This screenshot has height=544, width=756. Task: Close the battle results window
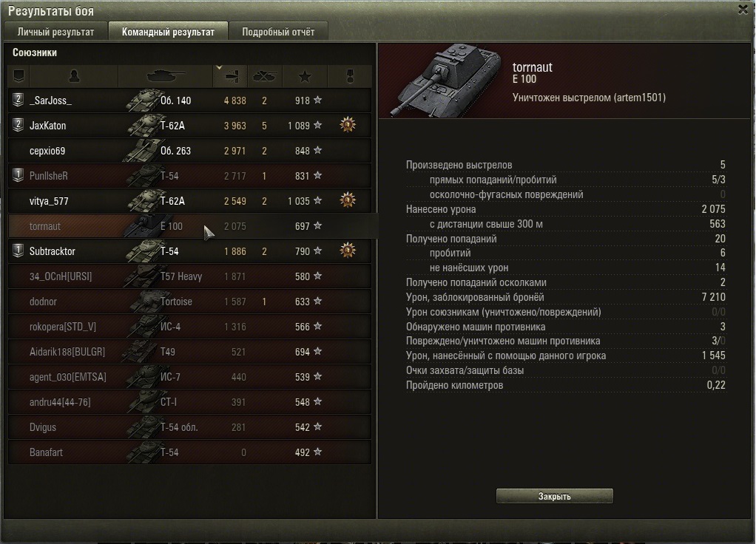[x=743, y=10]
